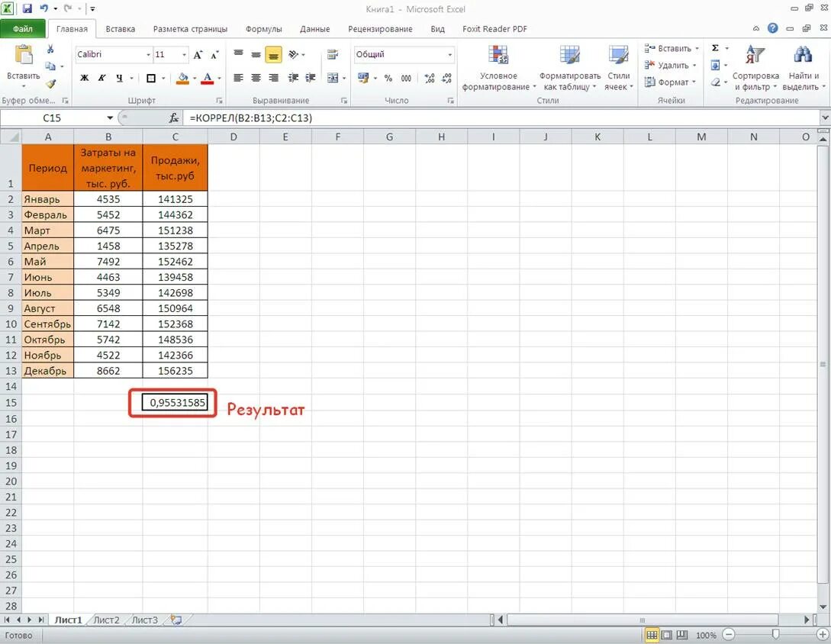Click the text orientation icon
Screen dimensions: 831x644
point(293,54)
